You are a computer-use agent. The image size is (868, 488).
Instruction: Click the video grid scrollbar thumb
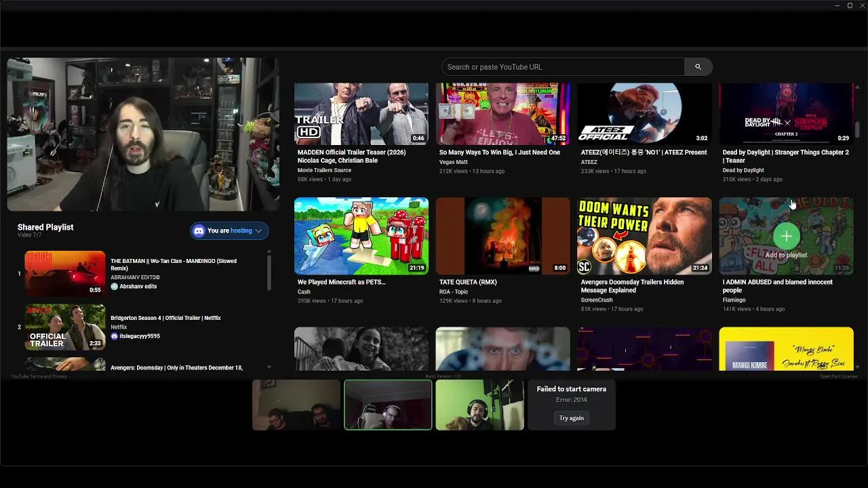[x=857, y=129]
